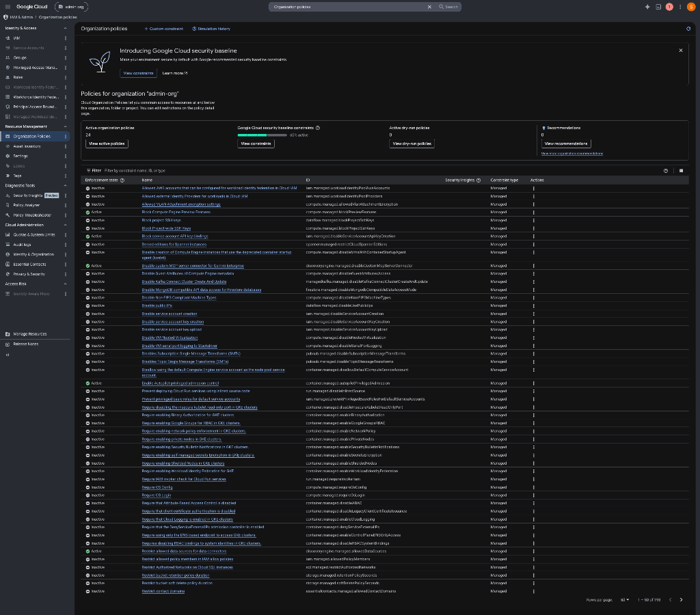Open the admin-org project picker
The height and width of the screenshot is (615, 700).
71,7
